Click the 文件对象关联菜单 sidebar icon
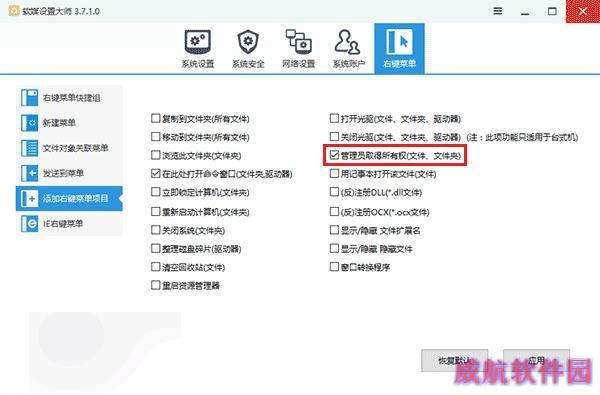Screen dimensions: 600x395 (29, 148)
